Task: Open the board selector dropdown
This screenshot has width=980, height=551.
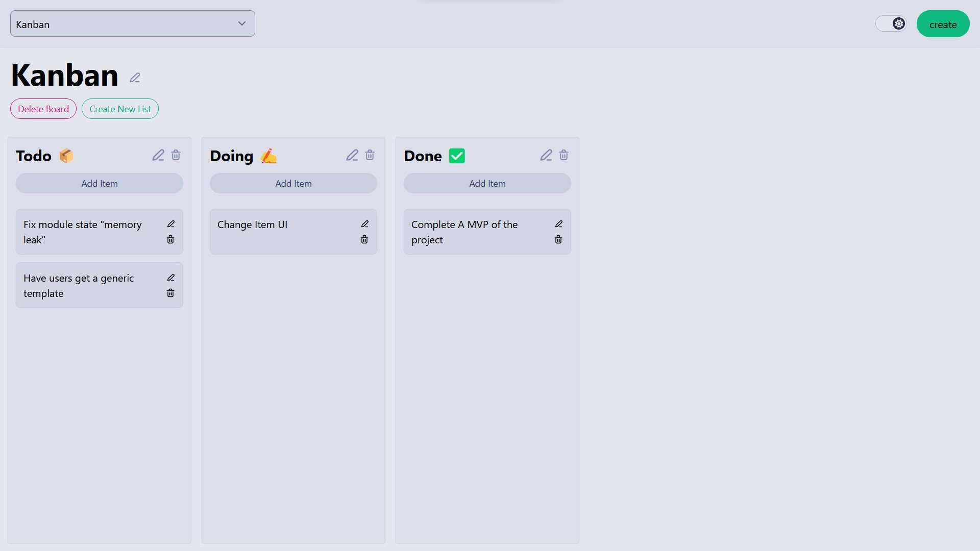Action: pos(132,23)
